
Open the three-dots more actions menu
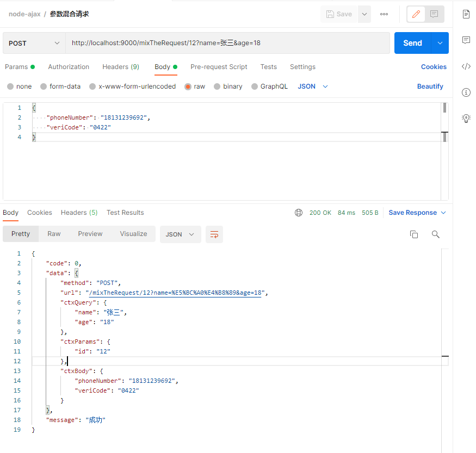(384, 14)
